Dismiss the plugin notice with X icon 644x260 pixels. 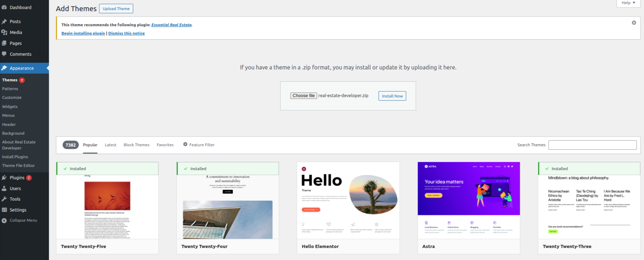pos(634,23)
